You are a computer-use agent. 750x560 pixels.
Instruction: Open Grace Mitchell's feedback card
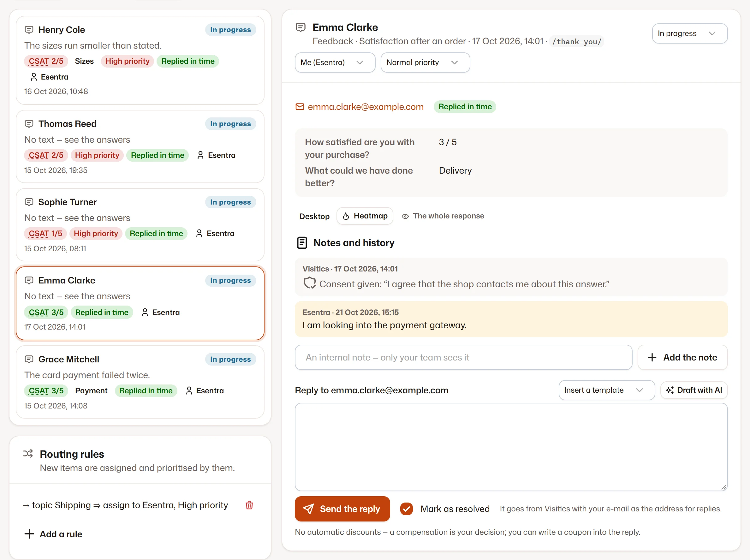[x=140, y=382]
